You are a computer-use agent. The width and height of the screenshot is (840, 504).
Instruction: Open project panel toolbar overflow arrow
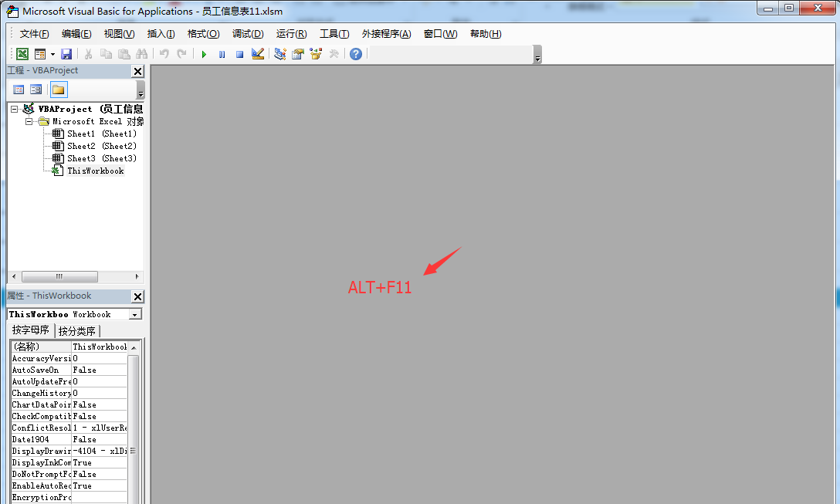tap(141, 90)
